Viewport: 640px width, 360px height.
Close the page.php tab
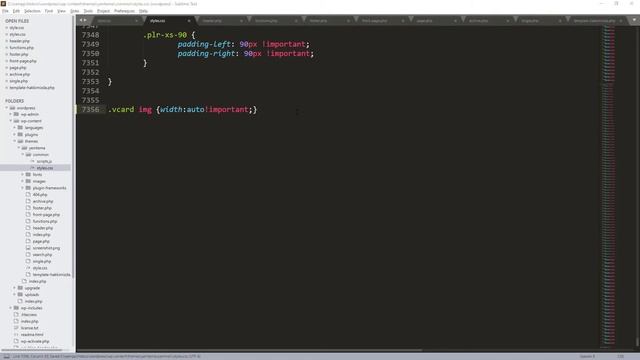455,21
